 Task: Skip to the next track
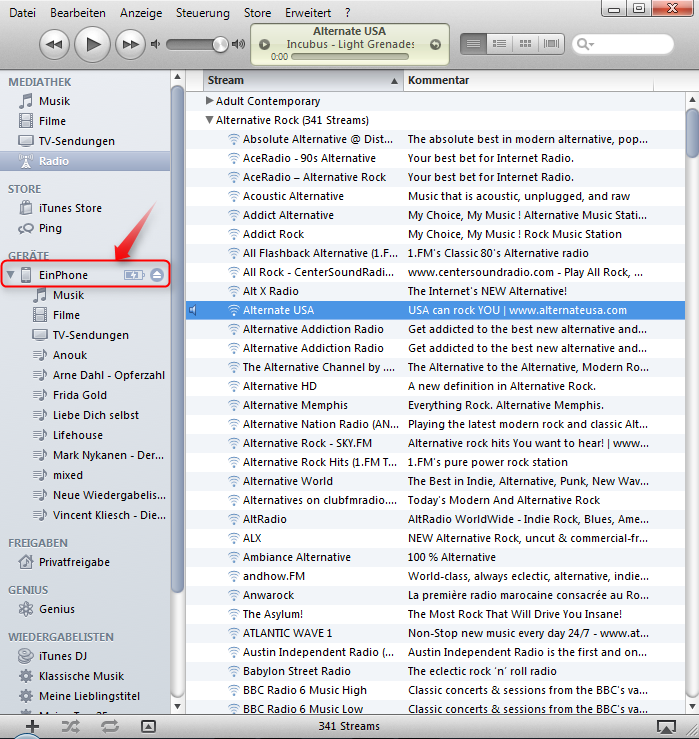pyautogui.click(x=128, y=44)
